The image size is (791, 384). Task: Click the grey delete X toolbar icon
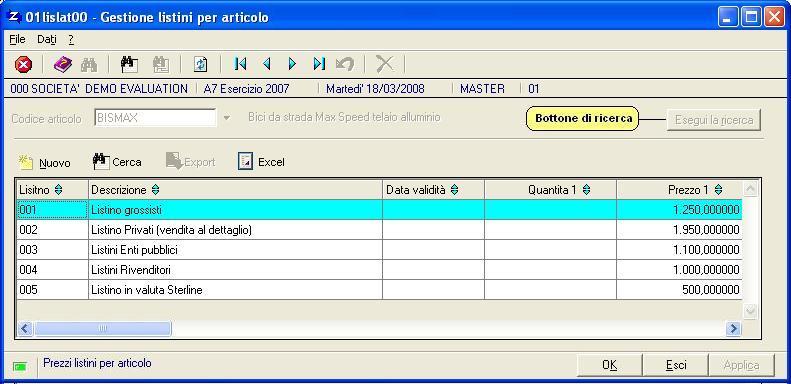coord(385,64)
